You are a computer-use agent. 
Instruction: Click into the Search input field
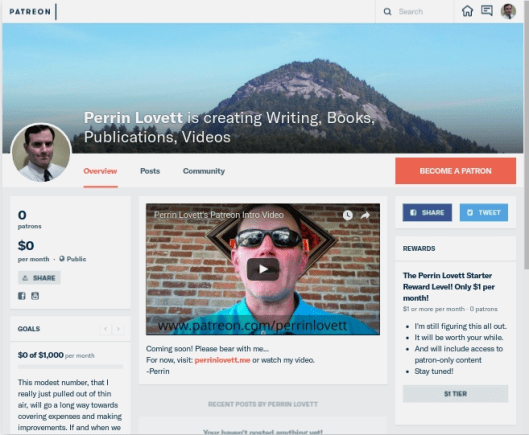coord(423,12)
